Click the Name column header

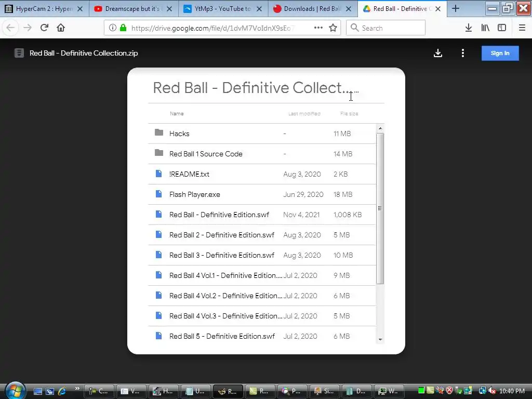[x=177, y=114]
